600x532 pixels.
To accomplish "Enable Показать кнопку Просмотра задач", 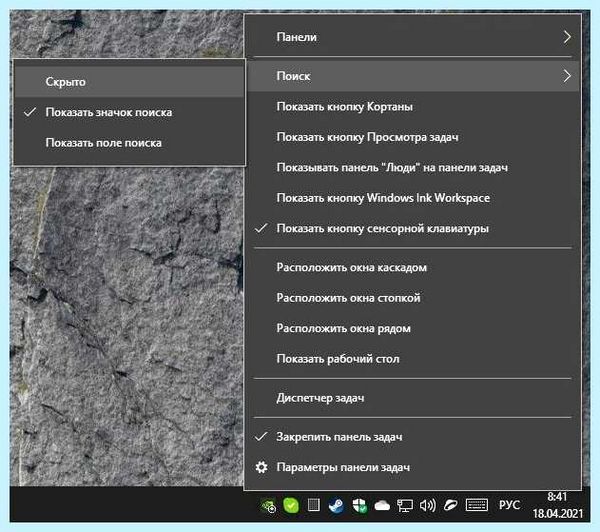I will click(413, 137).
